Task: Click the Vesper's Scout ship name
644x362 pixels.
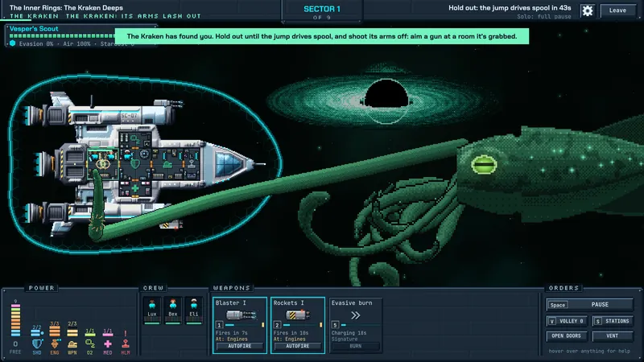Action: pyautogui.click(x=34, y=29)
